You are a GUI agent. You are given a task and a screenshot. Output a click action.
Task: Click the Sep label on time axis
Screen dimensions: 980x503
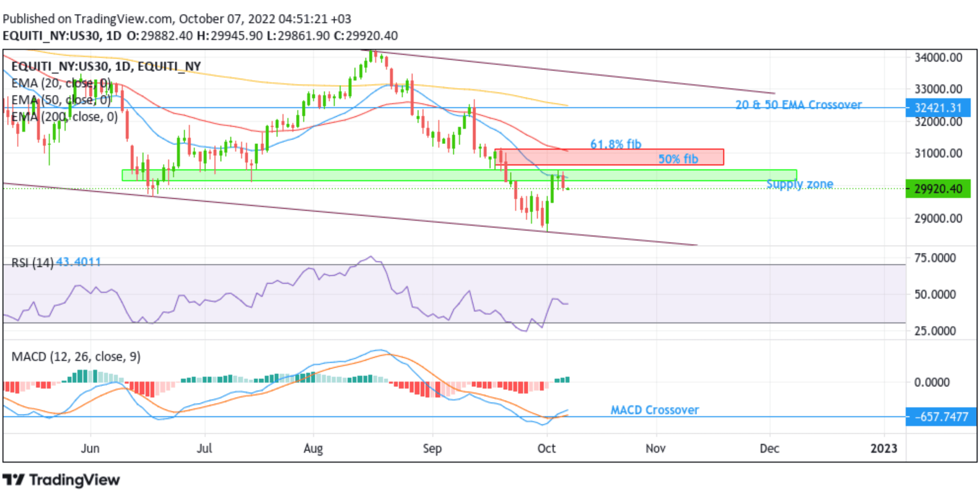433,448
